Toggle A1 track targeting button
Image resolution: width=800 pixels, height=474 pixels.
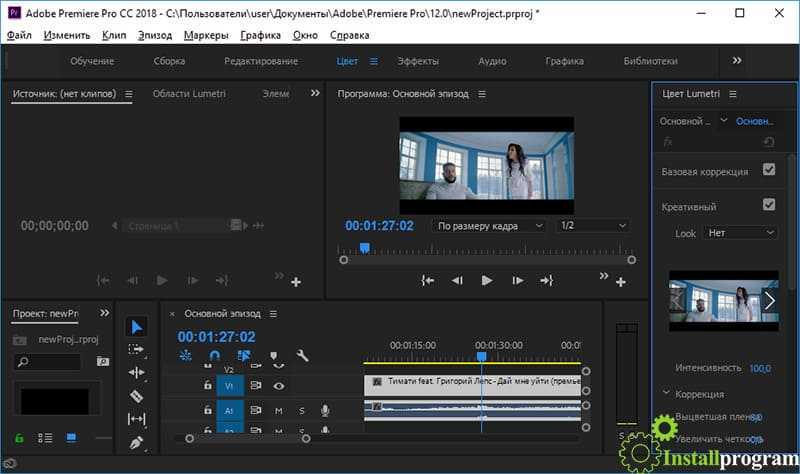[230, 411]
